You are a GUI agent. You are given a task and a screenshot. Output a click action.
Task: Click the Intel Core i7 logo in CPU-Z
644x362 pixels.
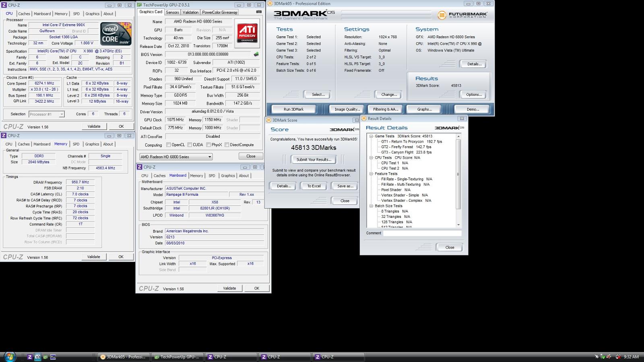point(116,34)
